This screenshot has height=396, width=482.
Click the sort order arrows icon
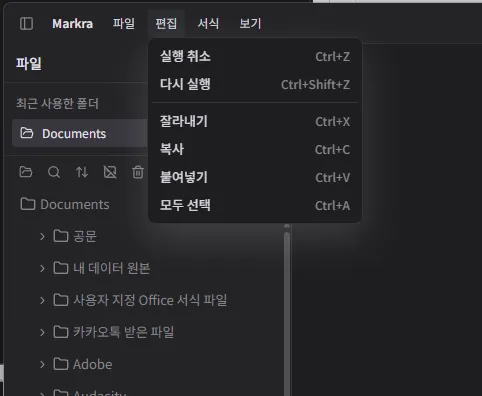point(82,172)
